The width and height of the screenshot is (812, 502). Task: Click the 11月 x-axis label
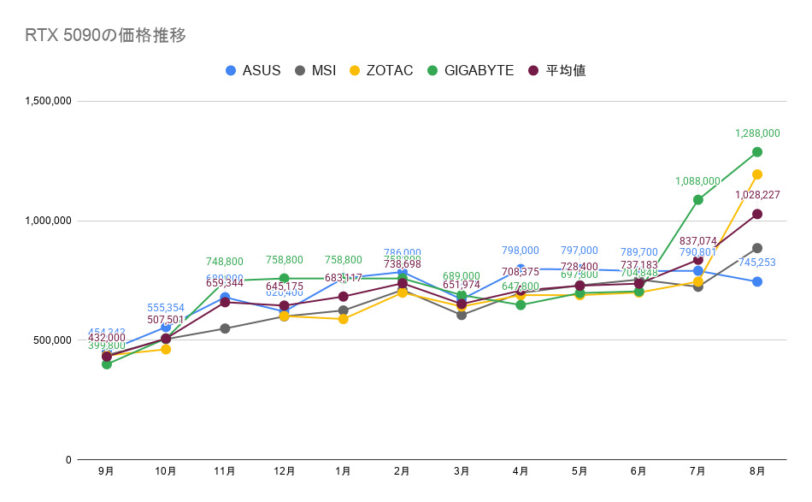pyautogui.click(x=225, y=471)
